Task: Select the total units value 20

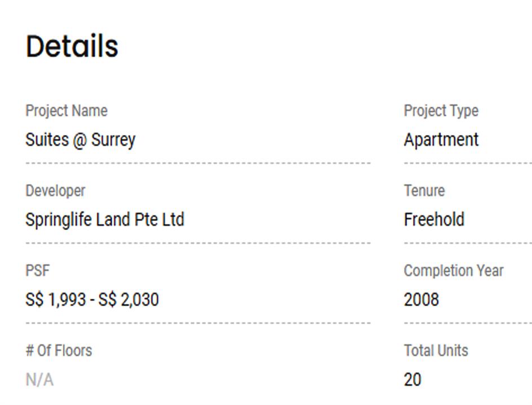Action: point(412,380)
